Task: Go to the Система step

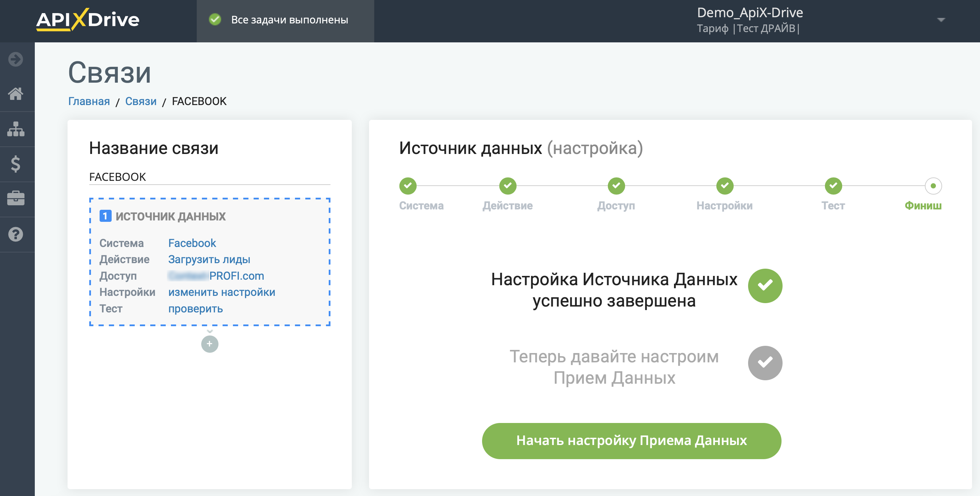Action: click(408, 186)
